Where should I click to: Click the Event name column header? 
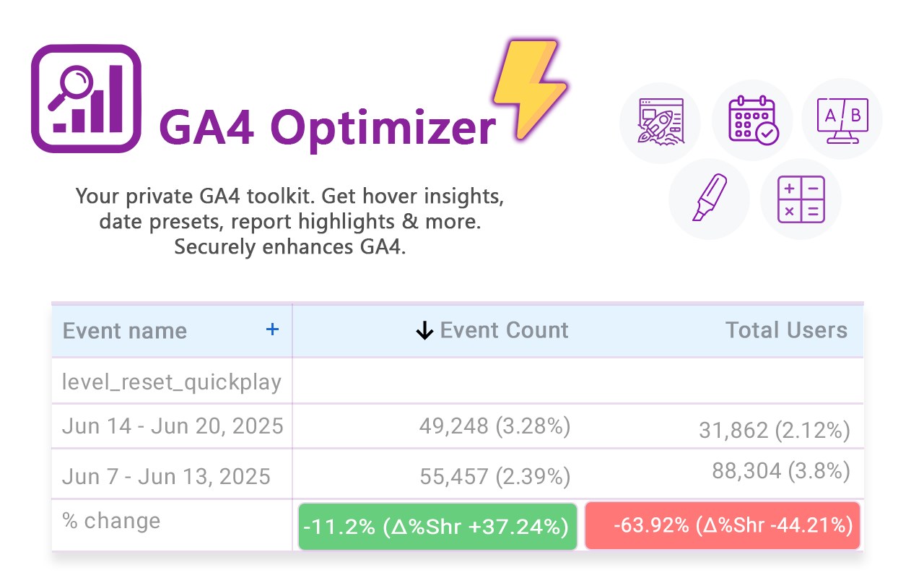tap(125, 331)
